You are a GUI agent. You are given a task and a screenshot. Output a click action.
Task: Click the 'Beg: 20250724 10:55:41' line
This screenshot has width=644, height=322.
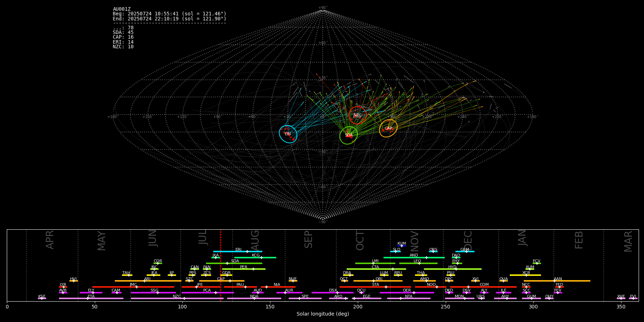(170, 14)
